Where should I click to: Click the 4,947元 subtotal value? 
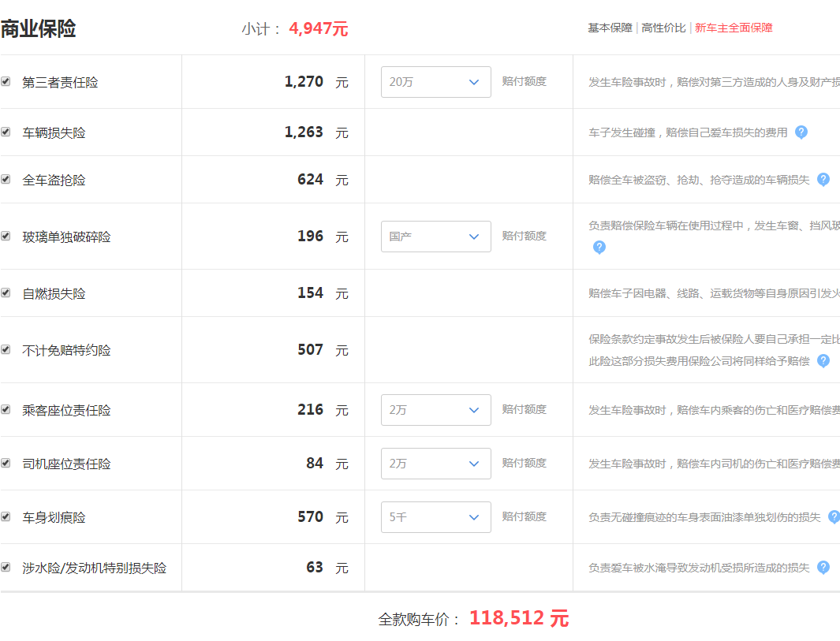click(x=318, y=28)
